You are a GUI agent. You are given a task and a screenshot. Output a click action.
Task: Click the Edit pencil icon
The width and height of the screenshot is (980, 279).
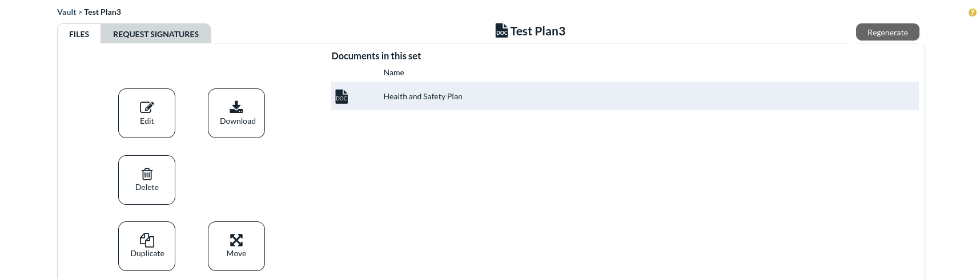click(147, 107)
